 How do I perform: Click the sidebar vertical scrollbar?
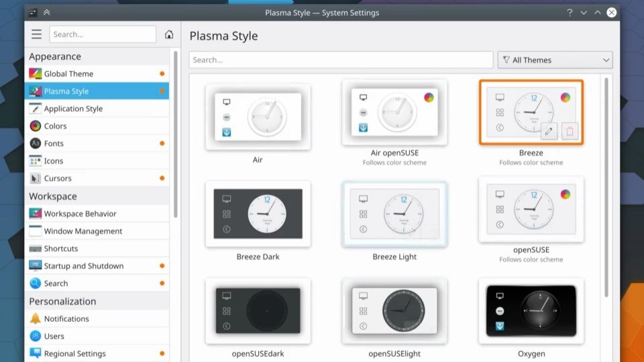pos(175,134)
